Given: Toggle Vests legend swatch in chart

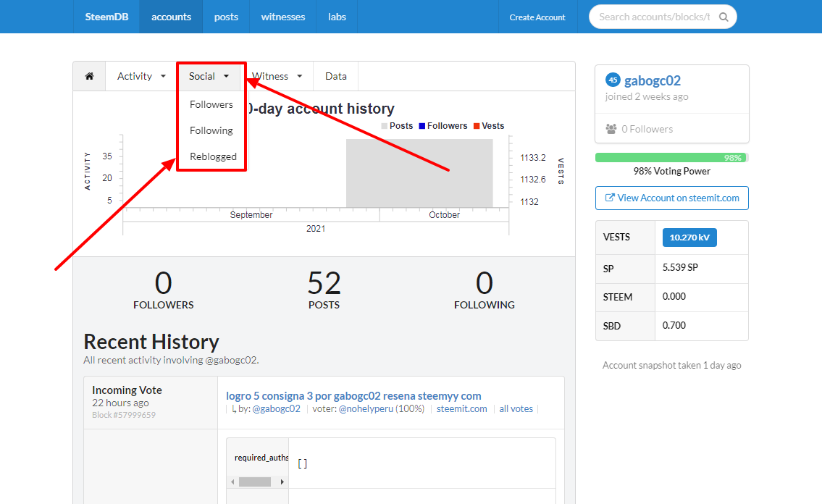Looking at the screenshot, I should coord(477,126).
